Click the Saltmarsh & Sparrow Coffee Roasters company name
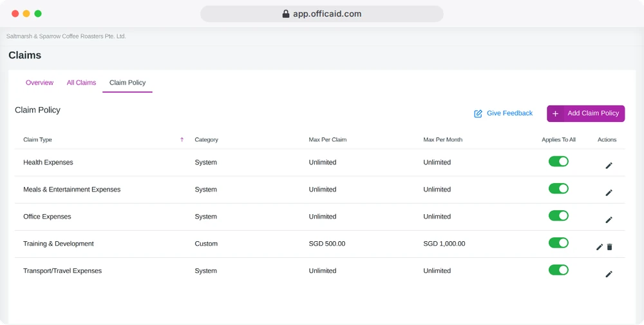Image resolution: width=644 pixels, height=325 pixels. [66, 36]
